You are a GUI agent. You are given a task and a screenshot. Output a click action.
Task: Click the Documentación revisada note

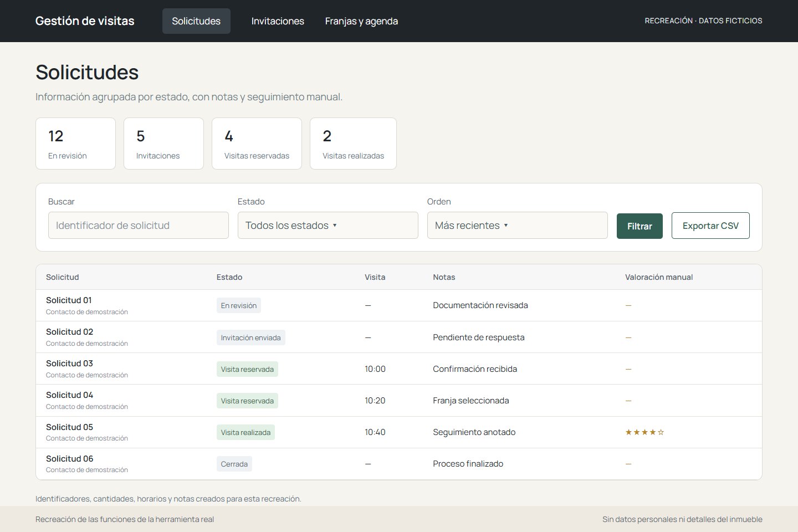pyautogui.click(x=480, y=305)
